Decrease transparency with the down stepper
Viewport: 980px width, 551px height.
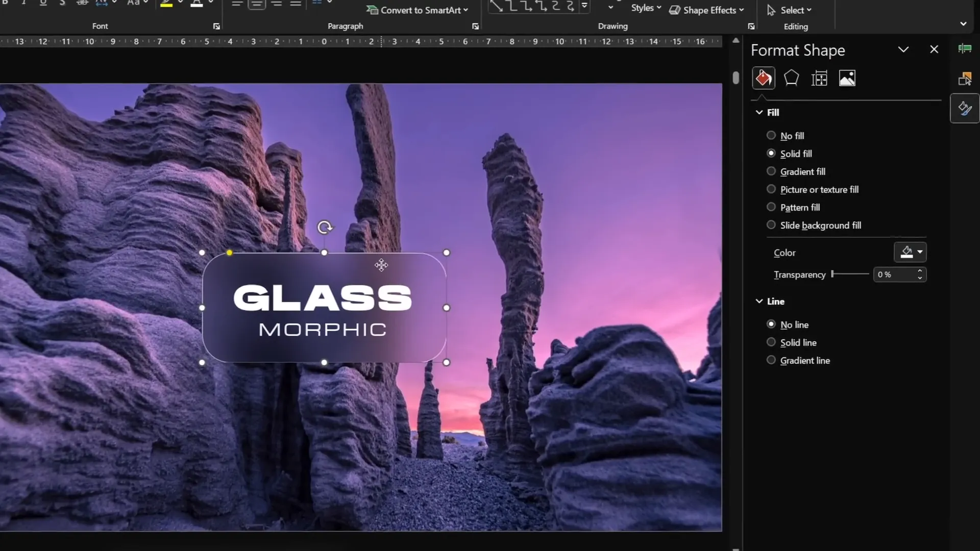coord(920,278)
